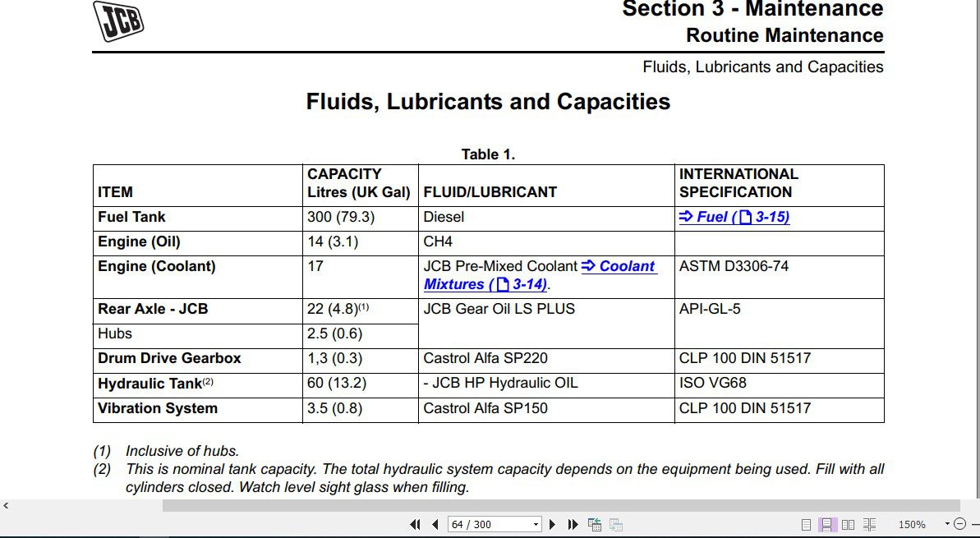Screen dimensions: 980x538
Task: Click the previous view navigation icon
Action: 595,525
